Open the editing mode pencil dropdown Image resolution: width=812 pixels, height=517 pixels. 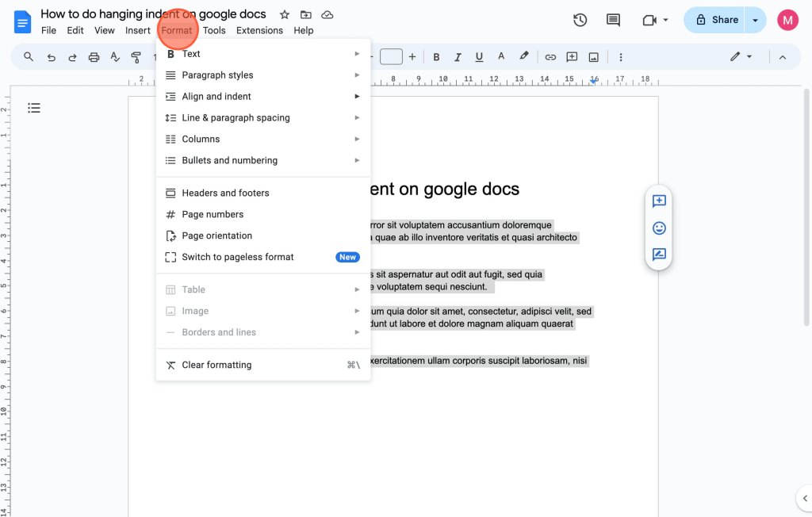[741, 57]
